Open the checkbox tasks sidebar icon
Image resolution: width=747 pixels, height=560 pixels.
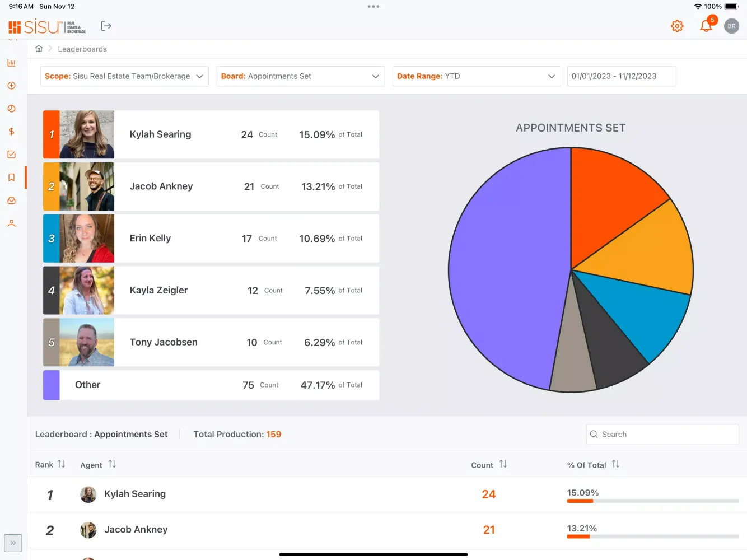11,155
